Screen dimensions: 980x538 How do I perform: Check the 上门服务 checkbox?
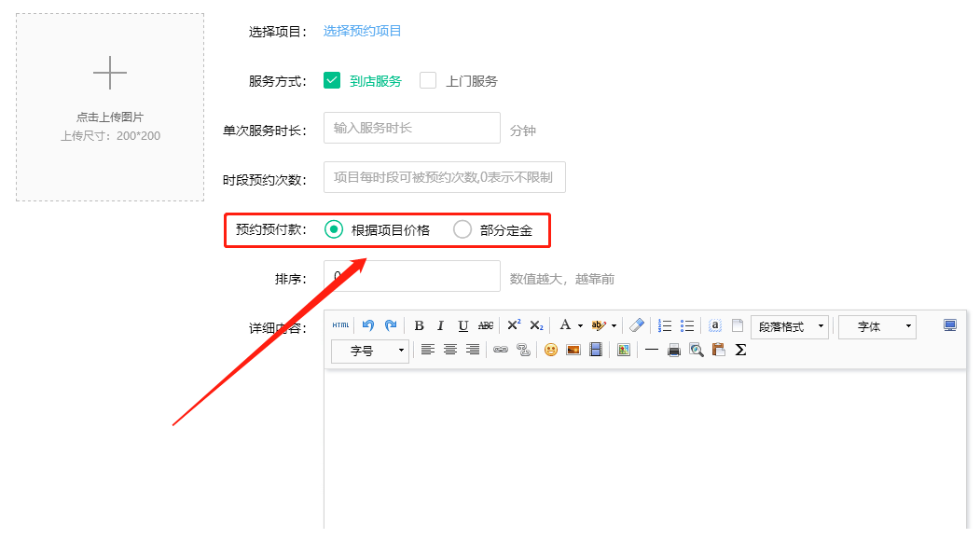pyautogui.click(x=427, y=80)
